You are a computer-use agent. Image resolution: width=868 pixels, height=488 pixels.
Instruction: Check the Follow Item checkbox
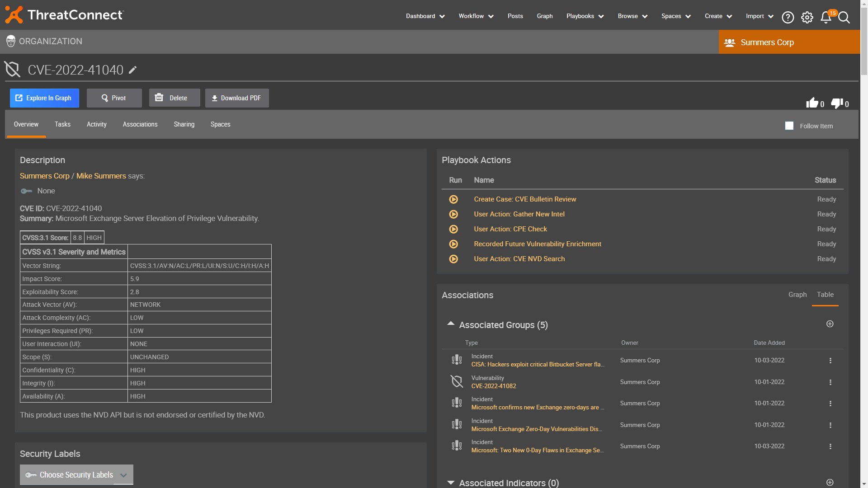[789, 126]
